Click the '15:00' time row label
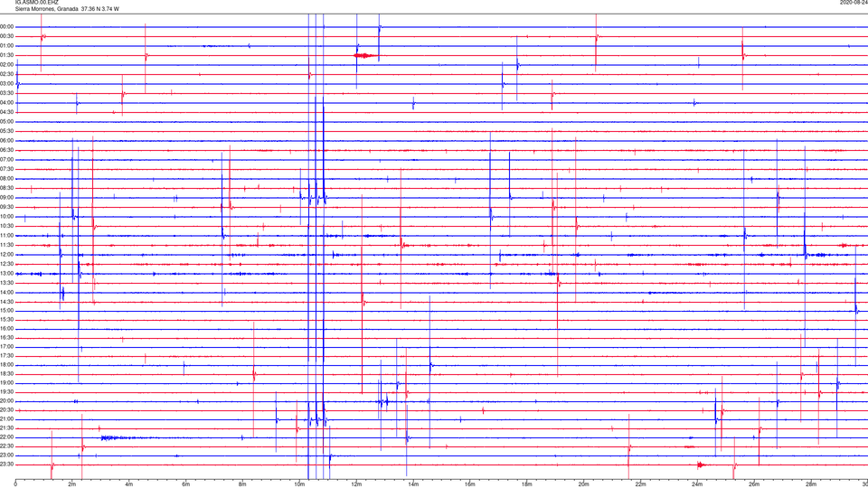This screenshot has height=488, width=868. 7,310
